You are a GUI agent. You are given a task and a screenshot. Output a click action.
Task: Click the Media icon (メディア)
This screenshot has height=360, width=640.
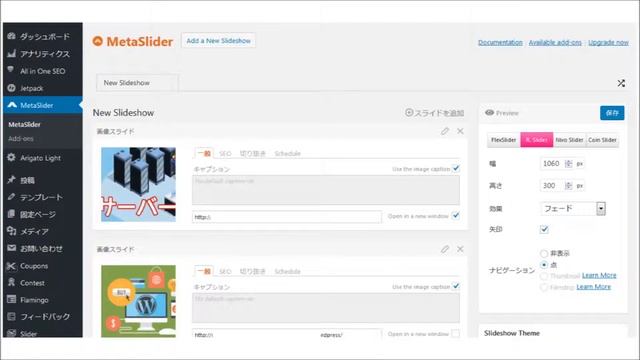click(x=11, y=231)
